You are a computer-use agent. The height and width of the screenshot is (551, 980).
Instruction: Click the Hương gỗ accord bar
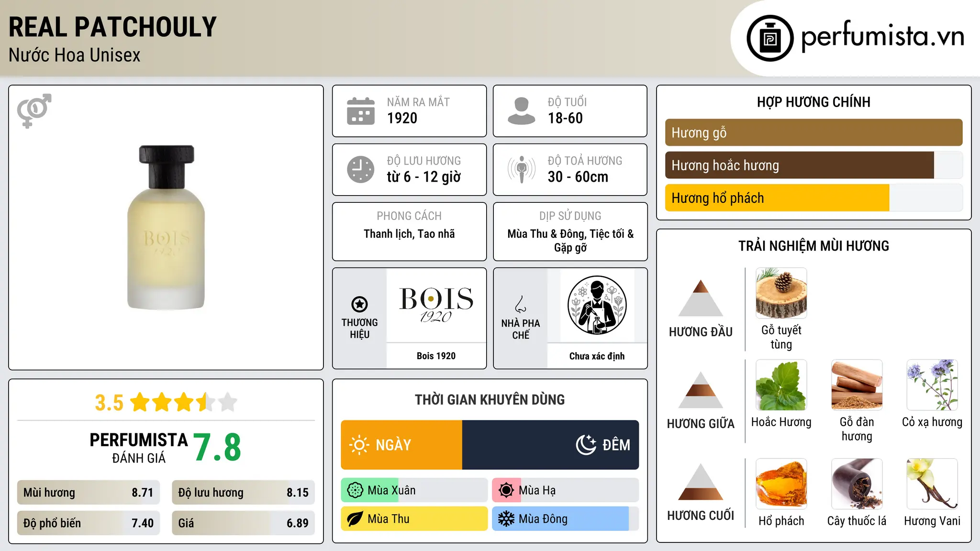(x=814, y=132)
